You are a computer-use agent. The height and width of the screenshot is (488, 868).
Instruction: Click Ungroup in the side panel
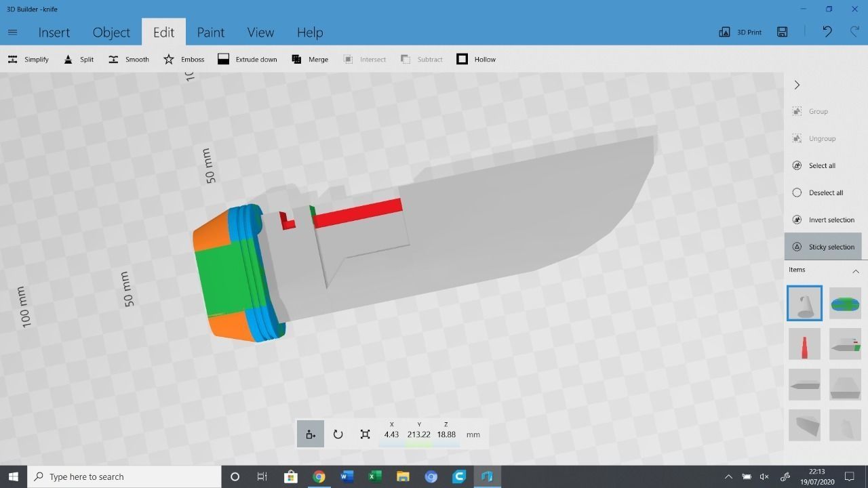(x=814, y=138)
